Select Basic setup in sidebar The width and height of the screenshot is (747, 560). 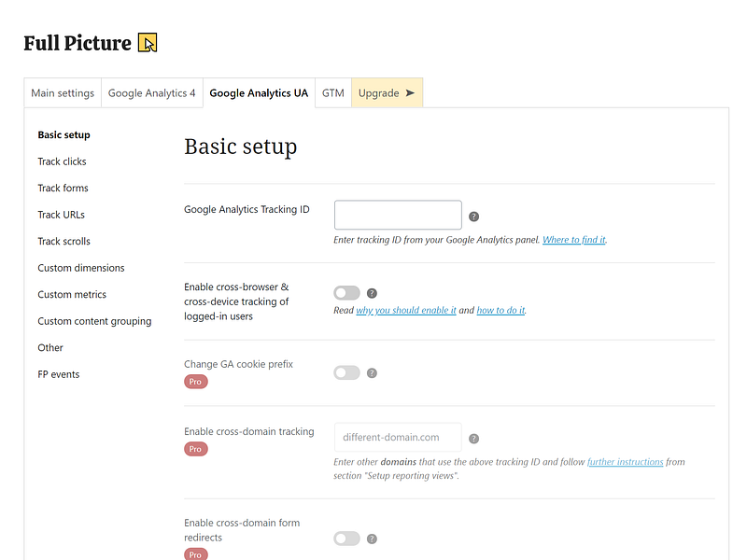click(63, 134)
